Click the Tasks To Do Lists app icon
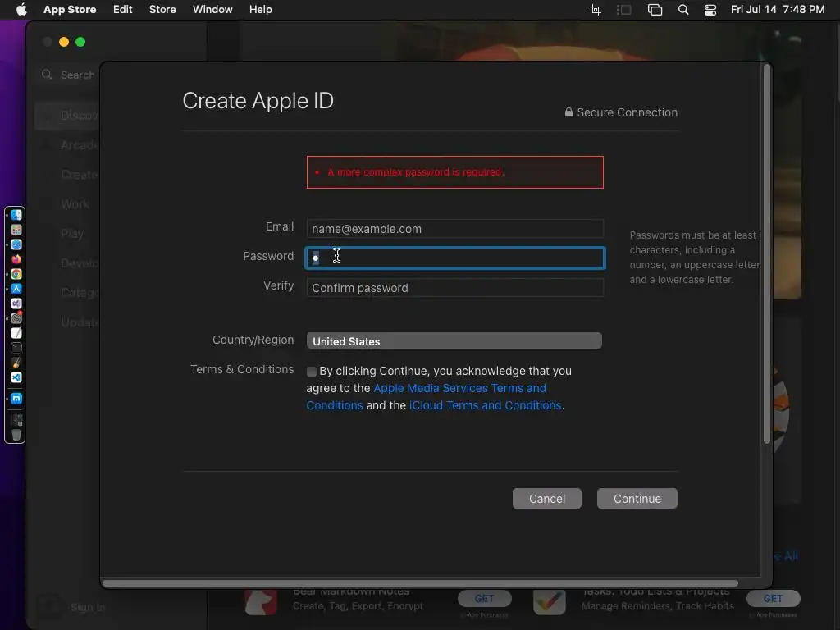The image size is (840, 630). click(x=549, y=601)
